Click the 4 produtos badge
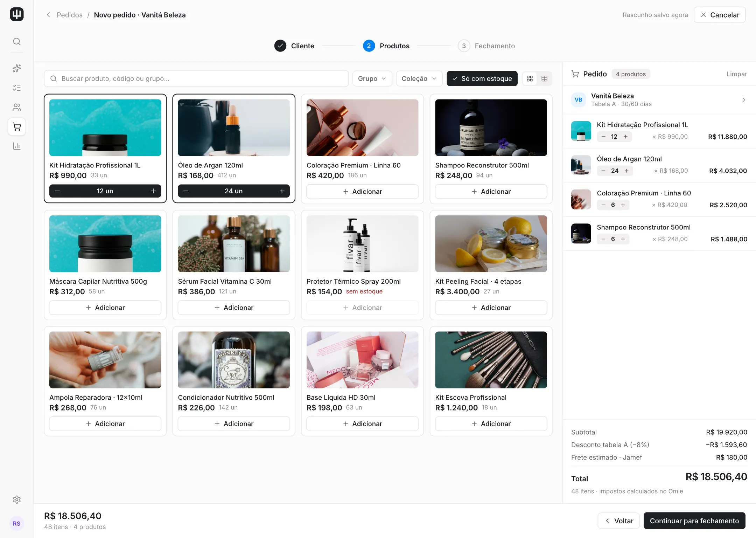The image size is (756, 538). pos(631,74)
